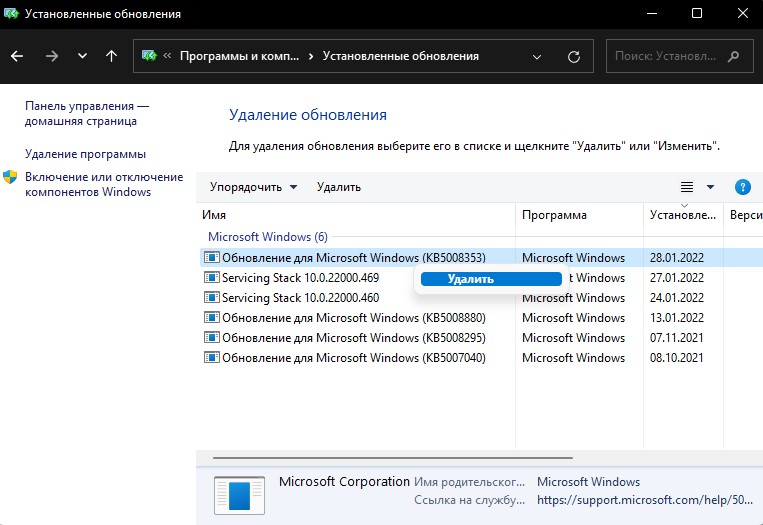Image resolution: width=763 pixels, height=525 pixels.
Task: Click date 08.10.2021 cell
Action: click(677, 358)
